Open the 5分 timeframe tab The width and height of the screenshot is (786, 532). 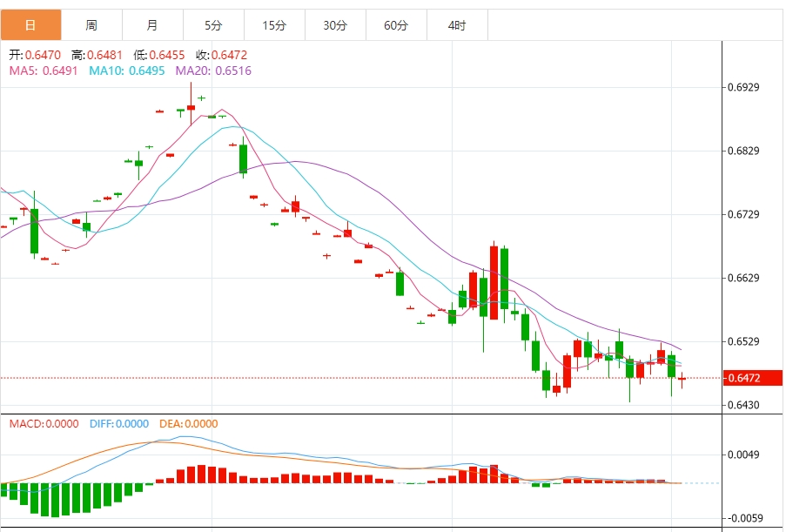pyautogui.click(x=213, y=24)
